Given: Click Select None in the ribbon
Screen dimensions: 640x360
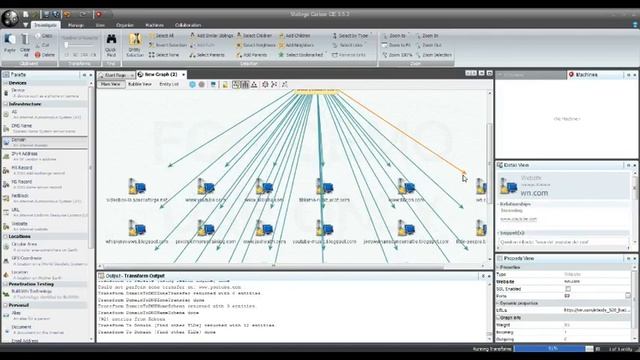Looking at the screenshot, I should pos(164,55).
